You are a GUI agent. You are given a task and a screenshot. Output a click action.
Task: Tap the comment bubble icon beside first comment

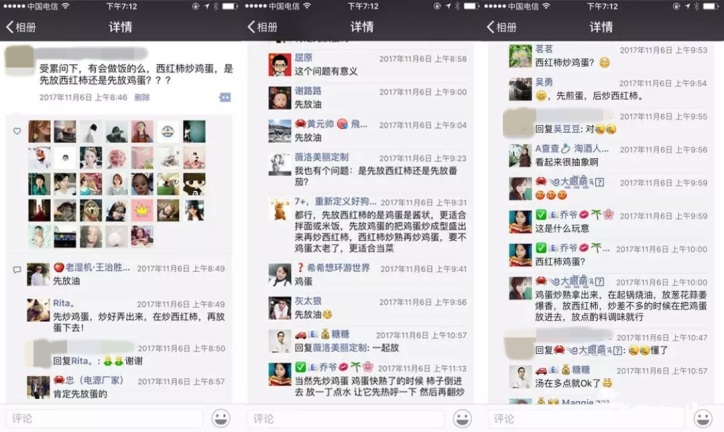(x=17, y=269)
